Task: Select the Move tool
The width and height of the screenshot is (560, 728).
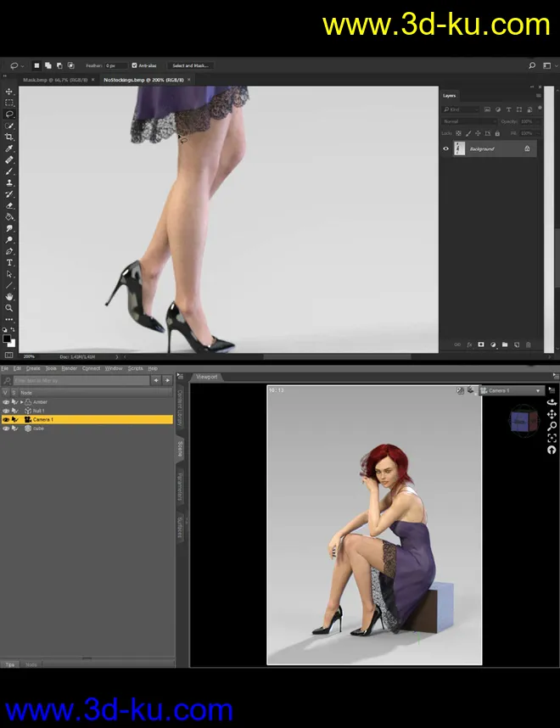Action: [x=9, y=91]
